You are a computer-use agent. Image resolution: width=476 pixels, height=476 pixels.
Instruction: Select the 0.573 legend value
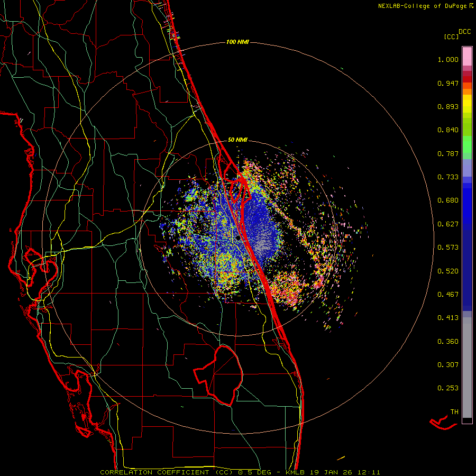pos(448,248)
